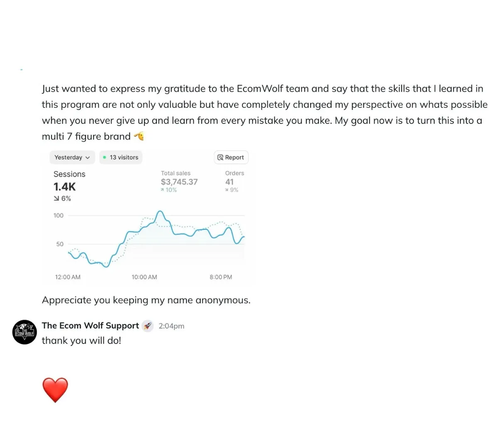Click the saluting emoji in the message
Screen dimensions: 498x448
pyautogui.click(x=139, y=136)
